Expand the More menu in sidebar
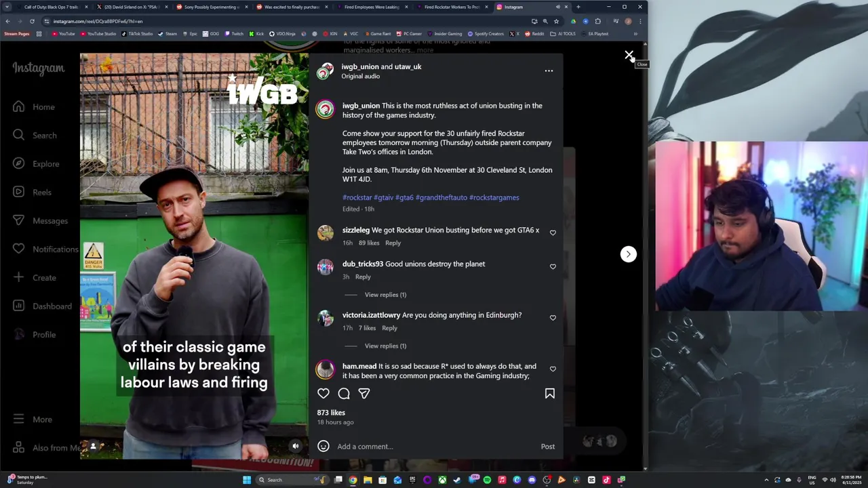The height and width of the screenshot is (488, 868). pyautogui.click(x=33, y=420)
